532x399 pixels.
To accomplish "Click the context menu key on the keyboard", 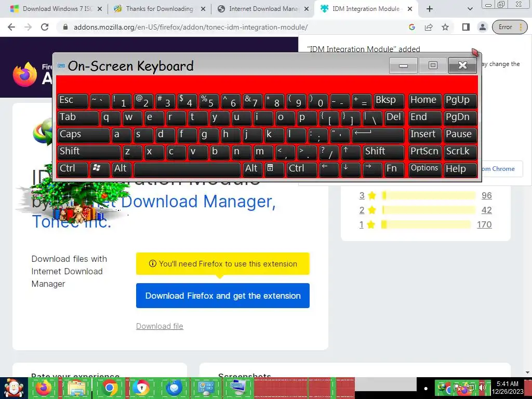I will pos(274,169).
